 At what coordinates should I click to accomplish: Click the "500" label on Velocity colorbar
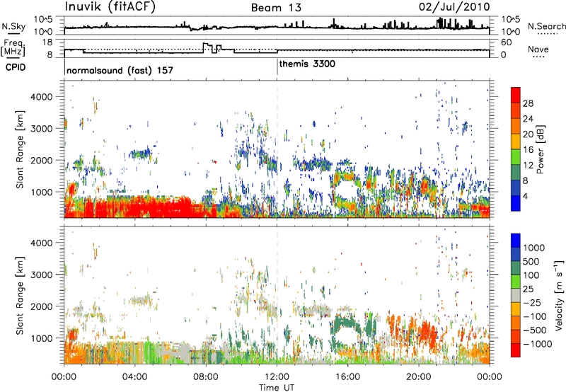coord(532,262)
